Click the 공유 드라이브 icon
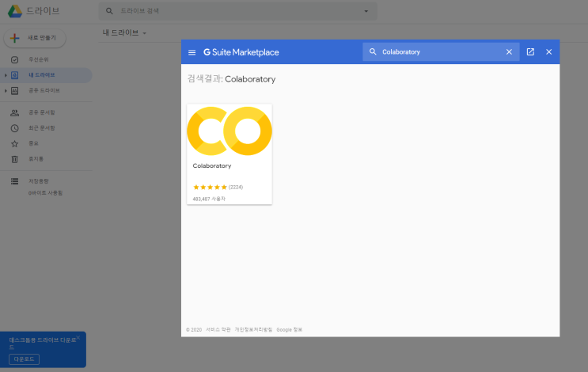The image size is (588, 372). (x=14, y=91)
